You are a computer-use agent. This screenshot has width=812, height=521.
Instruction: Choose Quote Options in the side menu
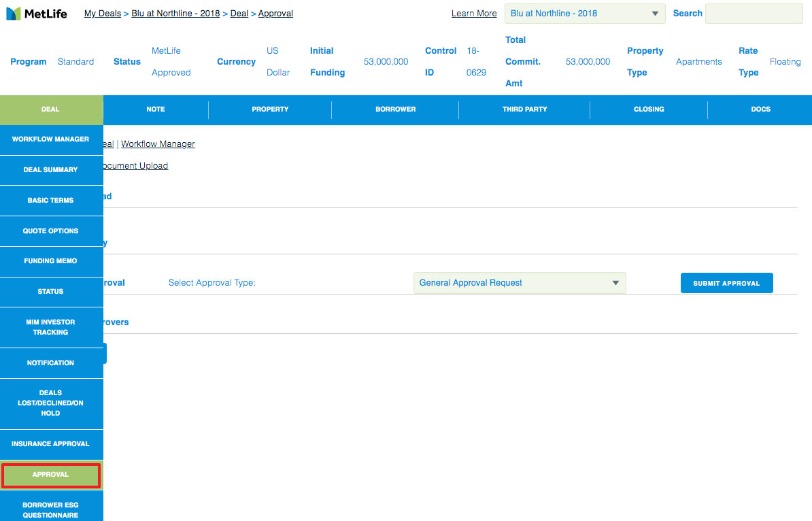tap(51, 231)
